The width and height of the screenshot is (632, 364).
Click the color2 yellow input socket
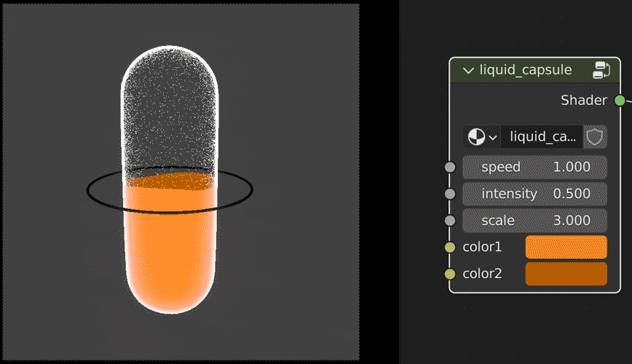tap(450, 274)
